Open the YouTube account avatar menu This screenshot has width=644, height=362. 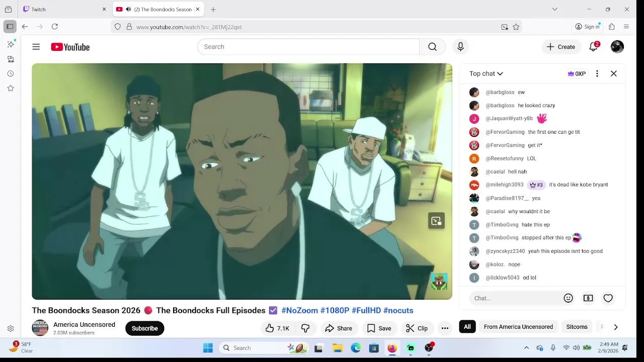(617, 47)
